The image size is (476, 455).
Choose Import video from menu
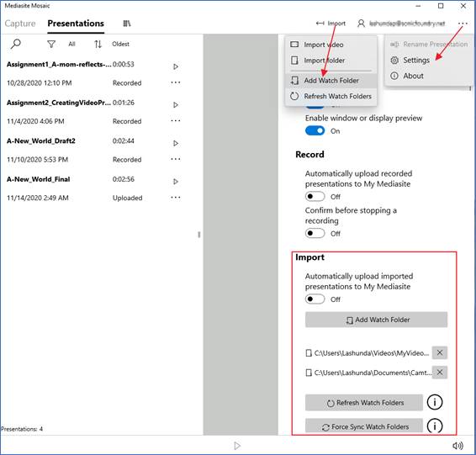(x=331, y=45)
